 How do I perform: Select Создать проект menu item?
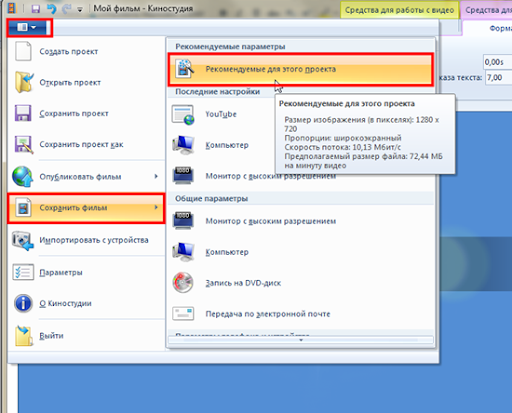click(x=87, y=51)
